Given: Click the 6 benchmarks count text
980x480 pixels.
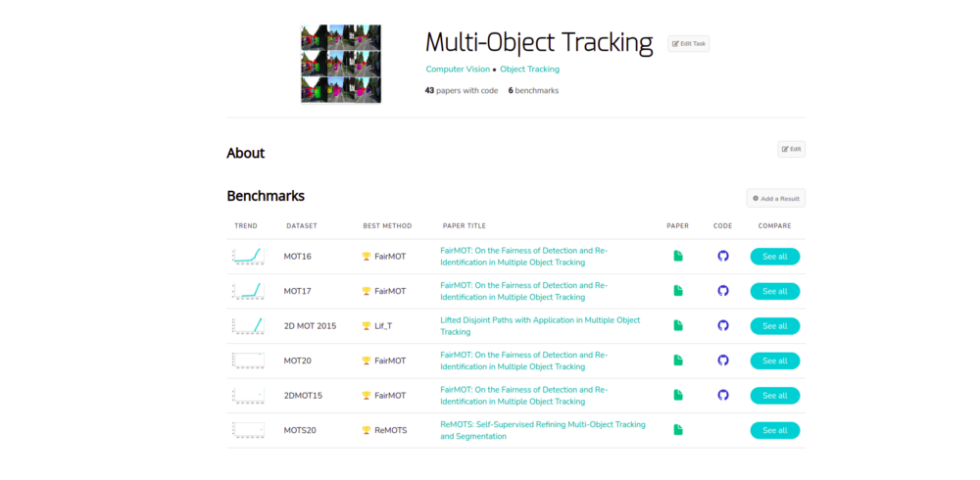Looking at the screenshot, I should (x=533, y=91).
